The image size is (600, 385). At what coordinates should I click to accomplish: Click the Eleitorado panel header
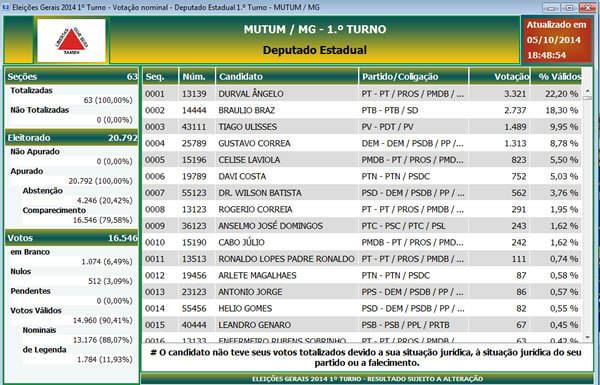click(x=72, y=138)
